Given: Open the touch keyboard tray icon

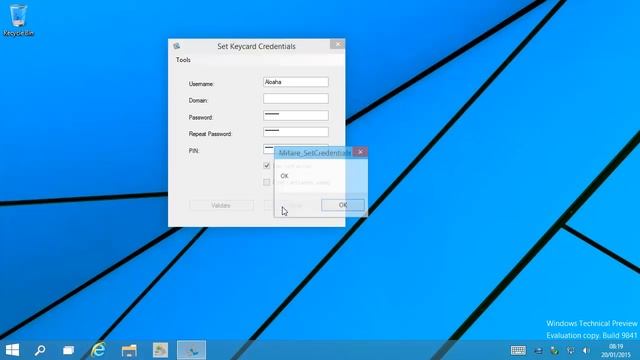Looking at the screenshot, I should click(518, 350).
